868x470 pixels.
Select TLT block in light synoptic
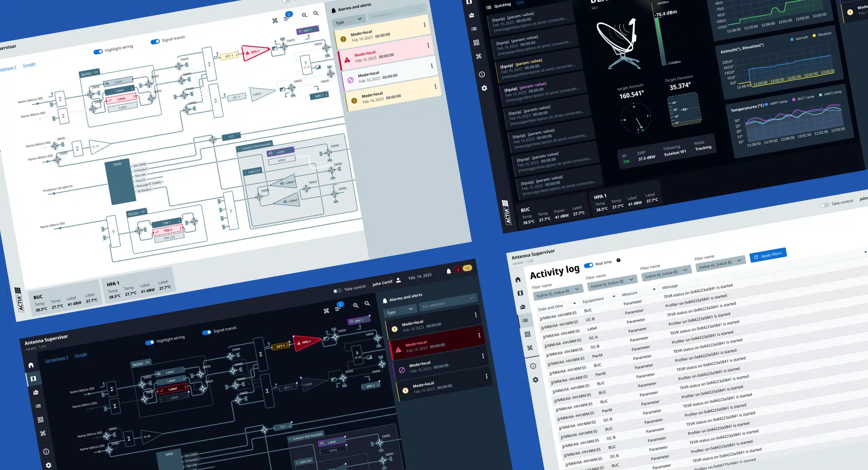coord(231,136)
